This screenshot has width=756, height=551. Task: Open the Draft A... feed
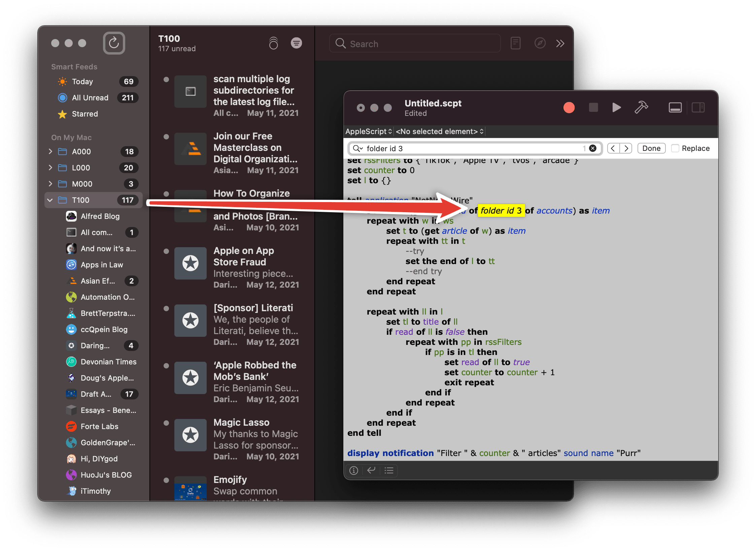(x=94, y=394)
